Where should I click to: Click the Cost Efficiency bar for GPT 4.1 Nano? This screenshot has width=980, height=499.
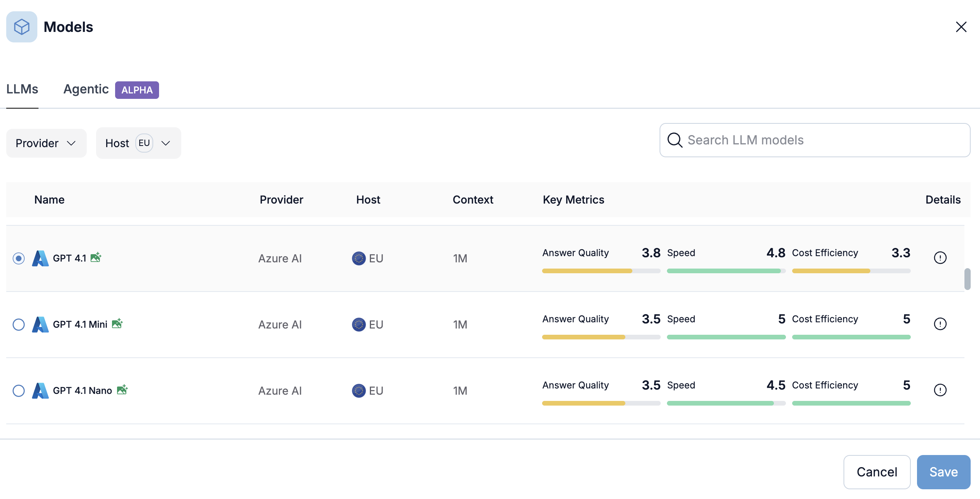click(851, 403)
